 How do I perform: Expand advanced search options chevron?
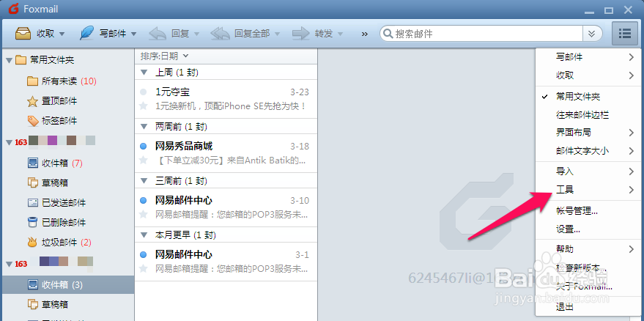click(592, 34)
